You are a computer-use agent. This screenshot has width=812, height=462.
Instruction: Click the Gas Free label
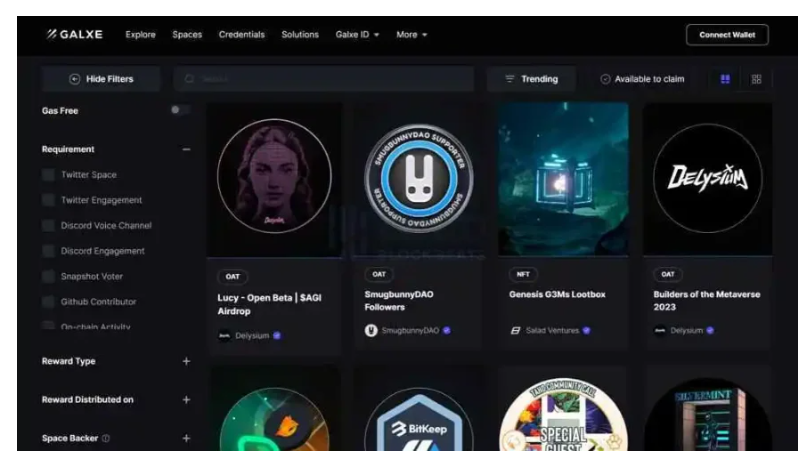[x=60, y=110]
